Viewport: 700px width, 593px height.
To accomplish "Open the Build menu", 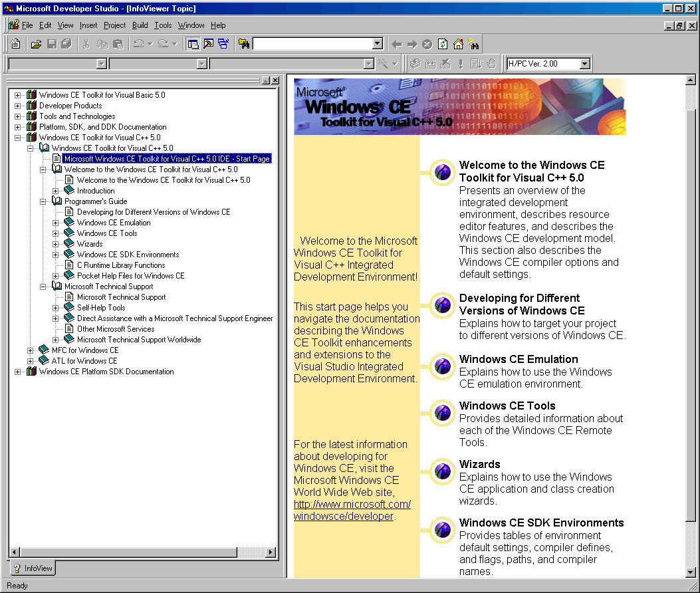I will [x=140, y=25].
